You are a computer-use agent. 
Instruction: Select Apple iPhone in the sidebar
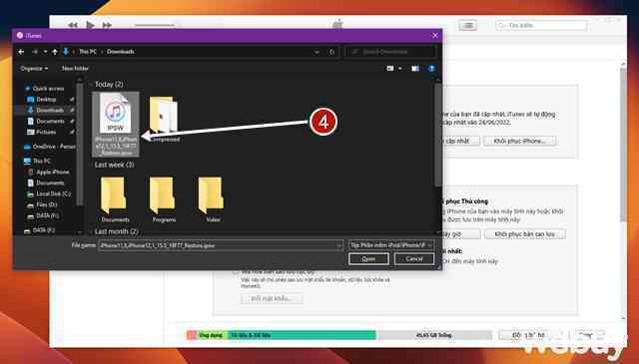(48, 172)
